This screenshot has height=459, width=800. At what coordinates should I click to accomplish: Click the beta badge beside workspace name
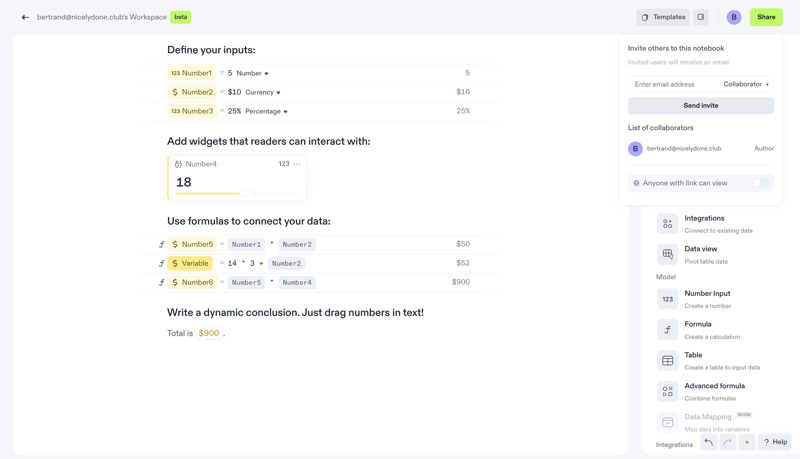click(181, 17)
